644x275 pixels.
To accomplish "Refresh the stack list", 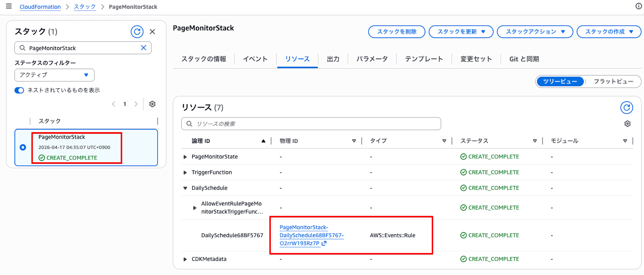I will click(x=137, y=32).
